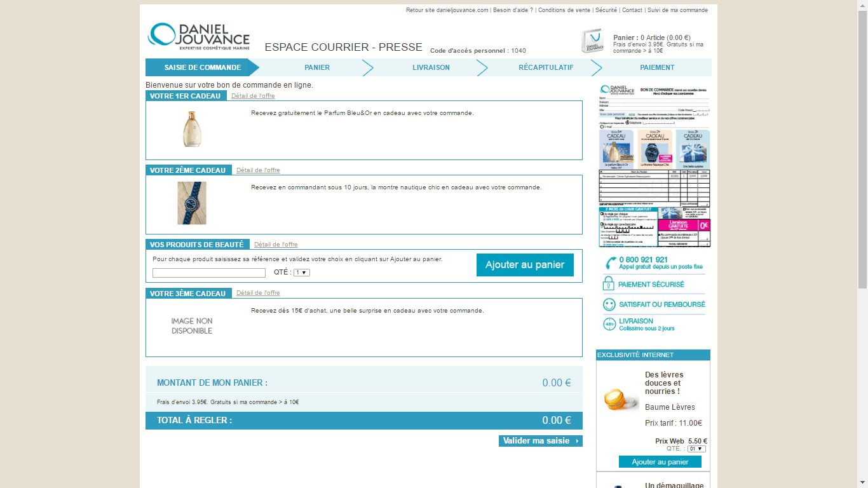The width and height of the screenshot is (868, 488).
Task: Open the Baume Lèvres quantity dropdown
Action: point(696,449)
